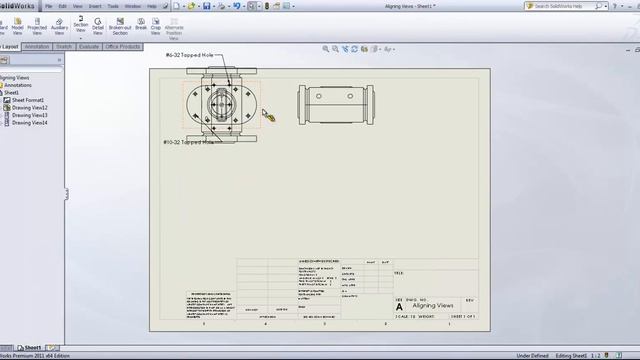Open the Tools menu
640x360 pixels.
113,6
